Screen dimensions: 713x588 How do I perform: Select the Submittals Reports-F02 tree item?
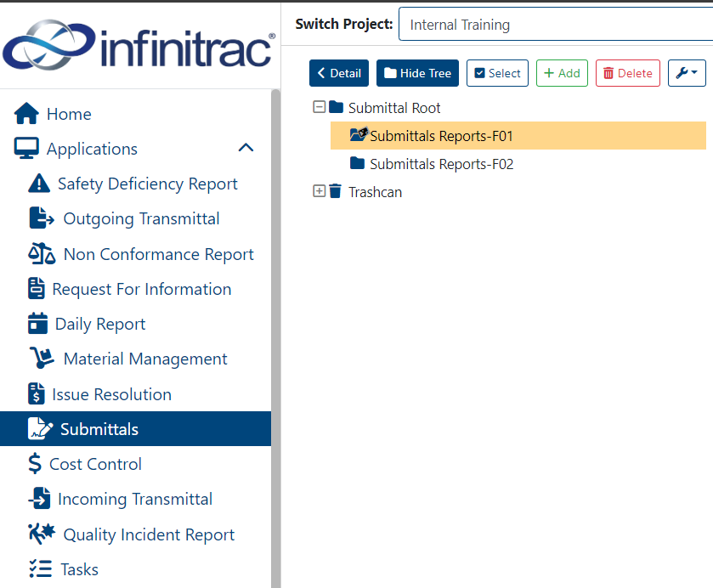tap(442, 164)
